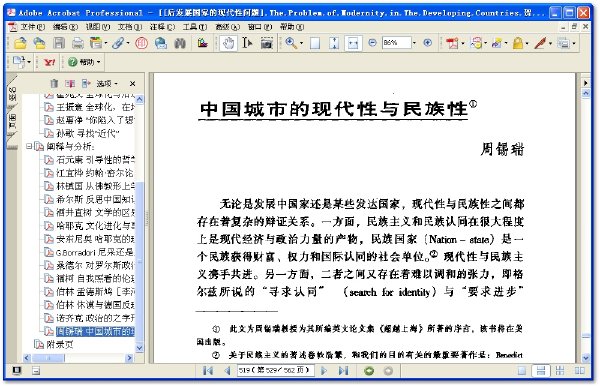The width and height of the screenshot is (600, 387).
Task: Open the Secure padlock dropdown arrow
Action: [527, 43]
